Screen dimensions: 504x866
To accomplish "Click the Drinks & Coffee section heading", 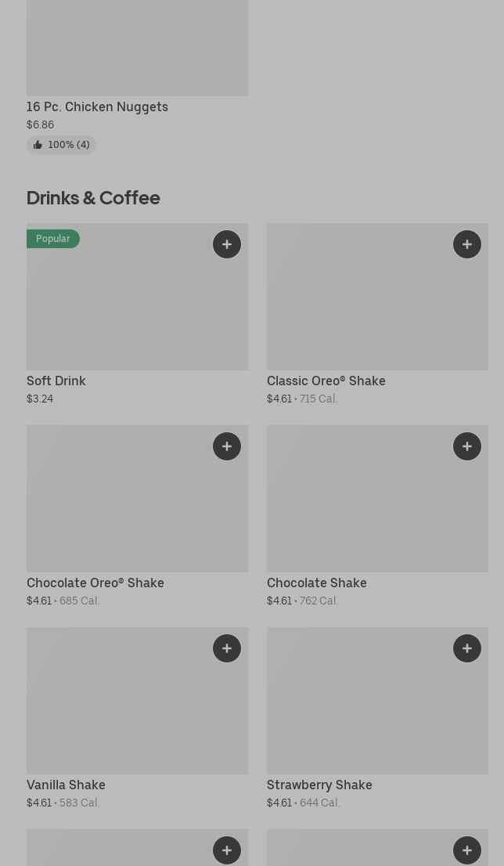I will [x=93, y=197].
